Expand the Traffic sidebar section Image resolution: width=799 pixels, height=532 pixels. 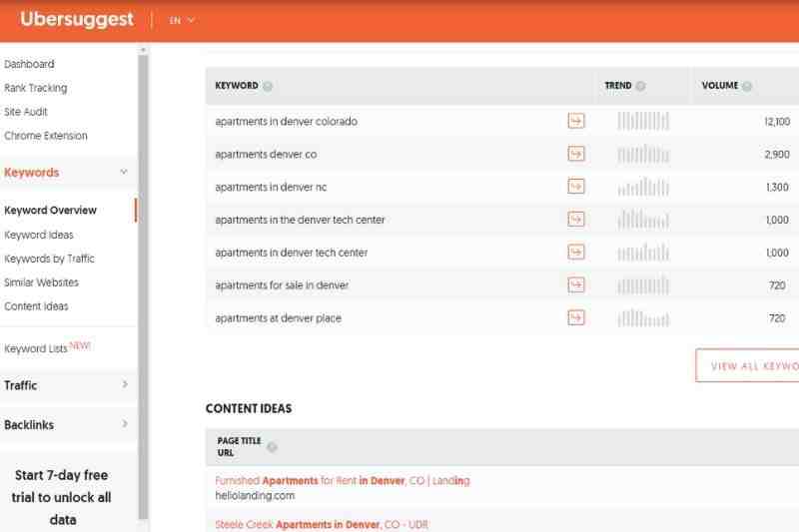pyautogui.click(x=124, y=384)
